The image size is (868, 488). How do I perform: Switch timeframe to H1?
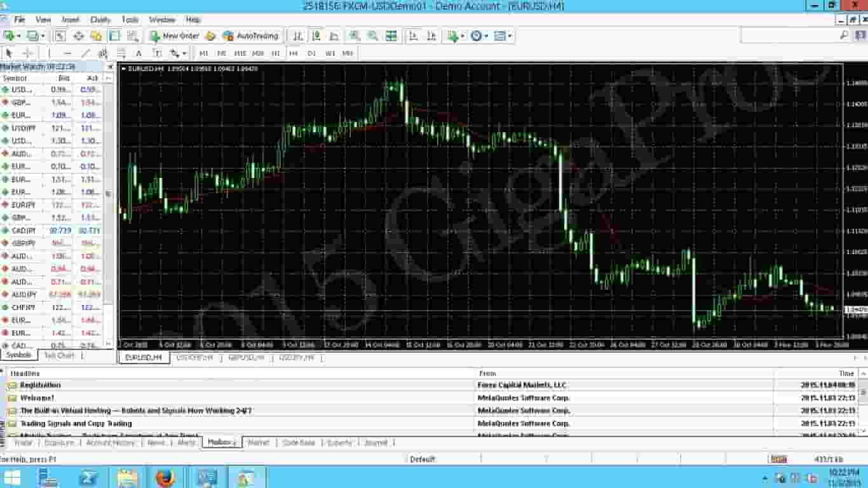click(276, 53)
